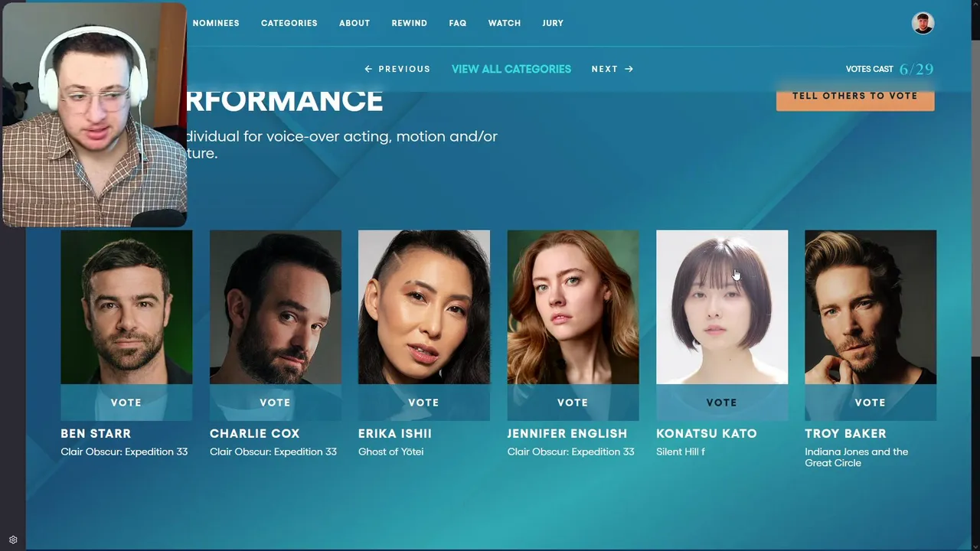Cast vote for Konatsu Kato

point(721,403)
